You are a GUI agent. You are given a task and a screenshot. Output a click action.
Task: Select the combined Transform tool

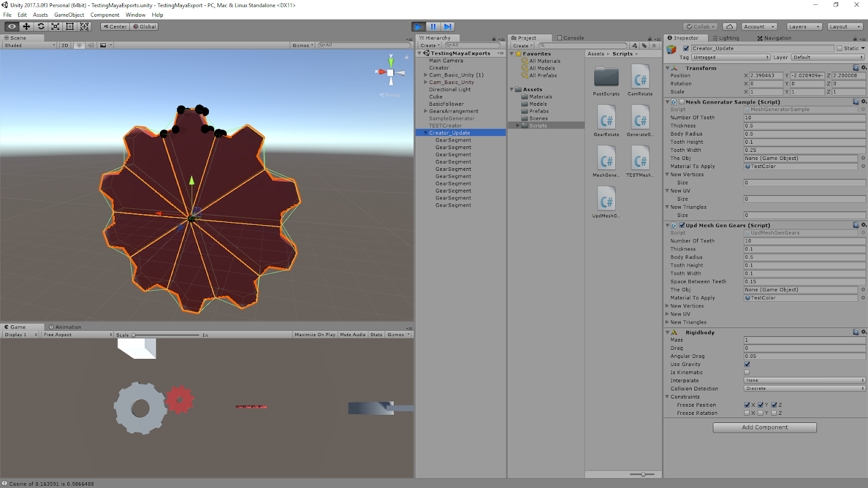click(85, 27)
